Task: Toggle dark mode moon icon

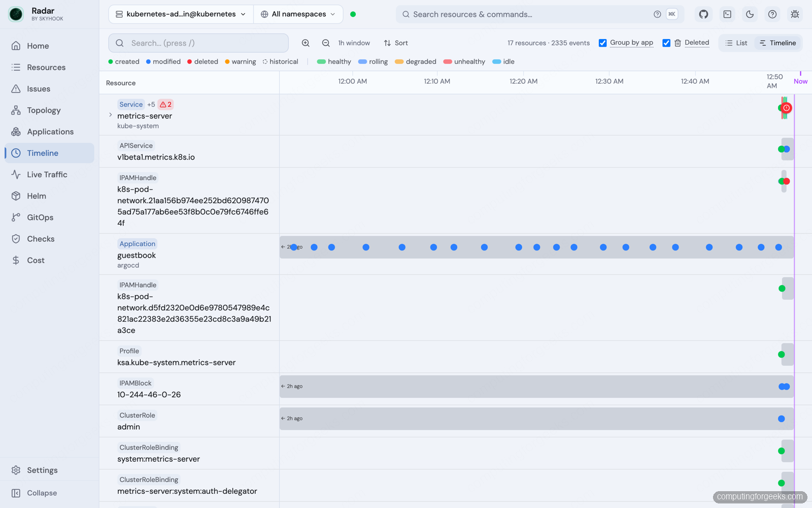Action: [750, 14]
